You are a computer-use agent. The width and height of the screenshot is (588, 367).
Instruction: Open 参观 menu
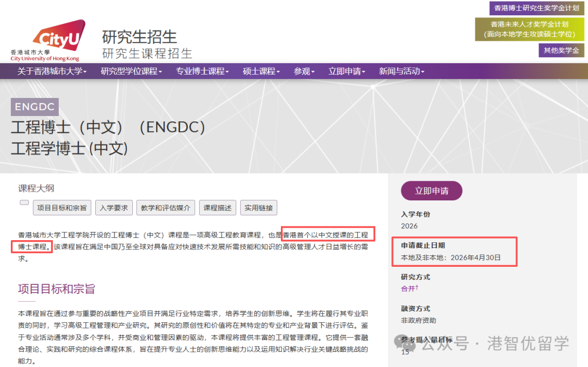click(304, 71)
